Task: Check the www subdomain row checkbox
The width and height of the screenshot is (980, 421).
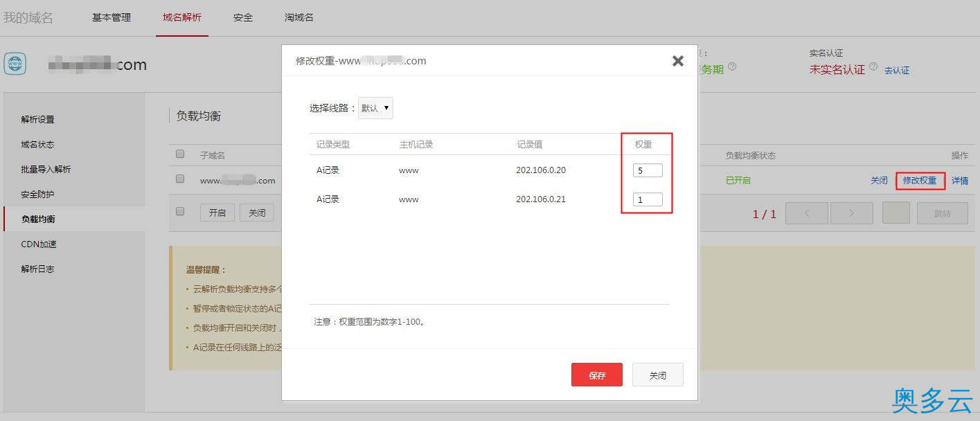Action: pyautogui.click(x=180, y=179)
